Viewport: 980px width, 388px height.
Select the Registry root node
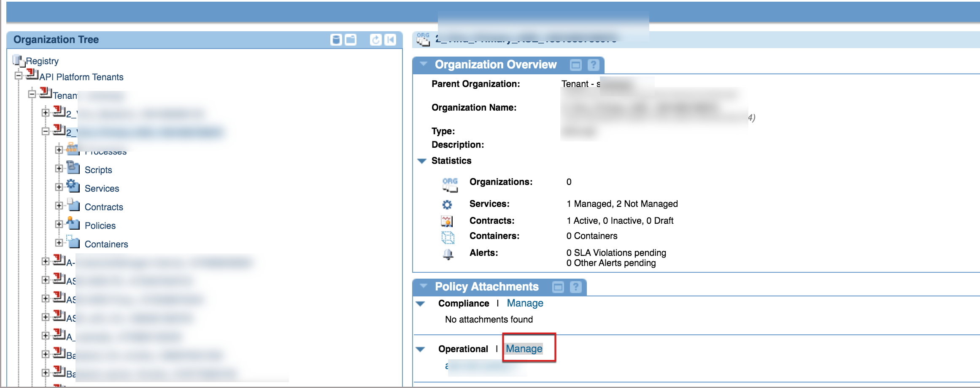click(x=42, y=61)
